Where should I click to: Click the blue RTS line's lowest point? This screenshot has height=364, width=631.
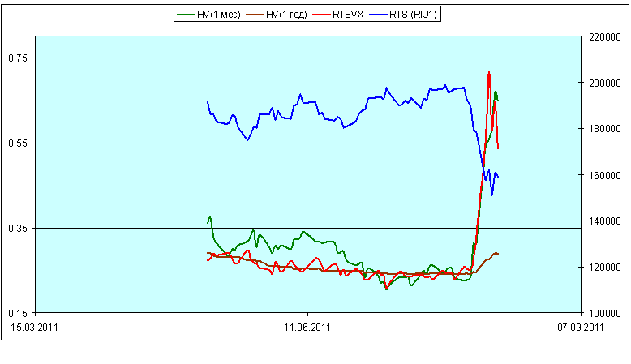tap(491, 195)
